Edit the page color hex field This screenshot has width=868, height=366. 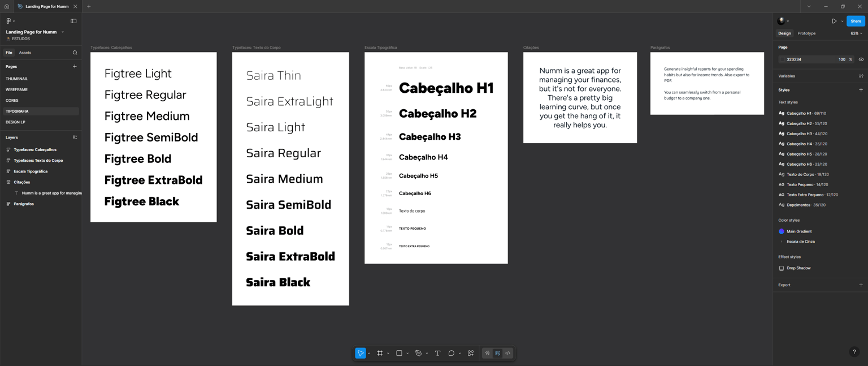pyautogui.click(x=809, y=59)
